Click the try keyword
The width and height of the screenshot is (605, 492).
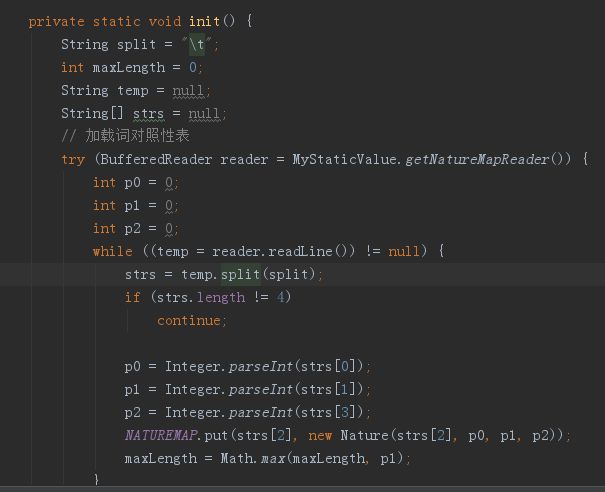pos(73,160)
